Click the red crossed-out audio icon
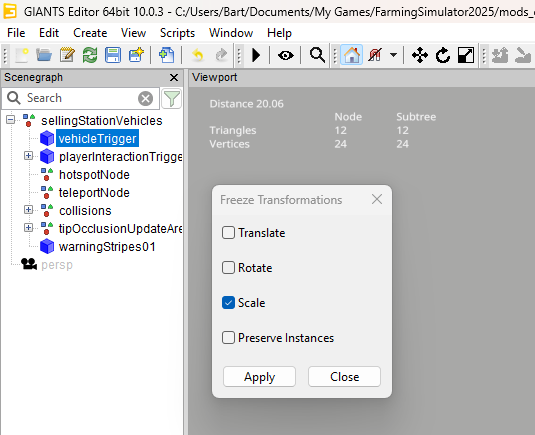535x435 pixels. pyautogui.click(x=375, y=55)
